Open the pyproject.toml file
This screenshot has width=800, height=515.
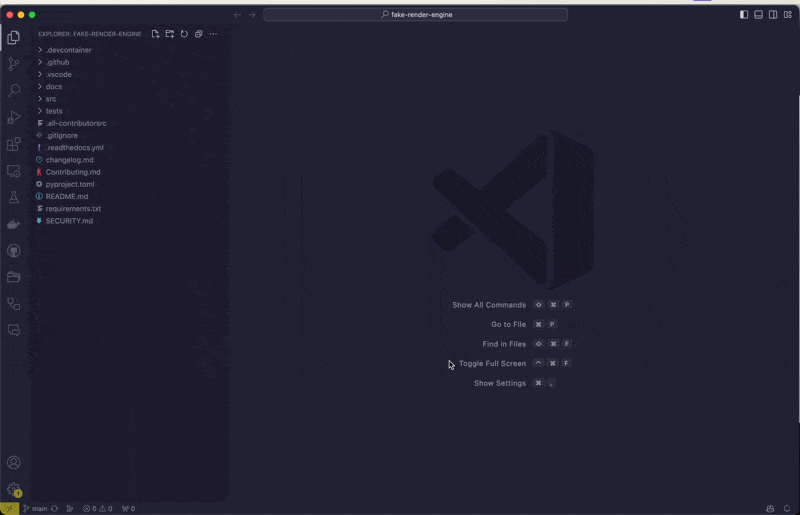click(130, 184)
